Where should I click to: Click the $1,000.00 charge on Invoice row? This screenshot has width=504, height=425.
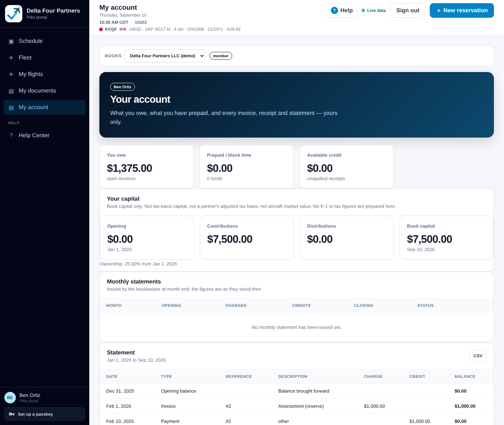tap(374, 406)
